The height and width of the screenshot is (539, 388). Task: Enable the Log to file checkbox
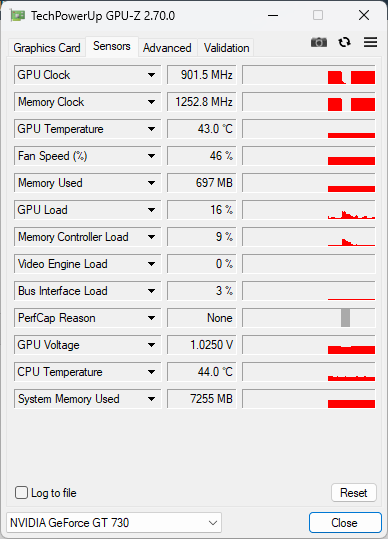pos(21,493)
